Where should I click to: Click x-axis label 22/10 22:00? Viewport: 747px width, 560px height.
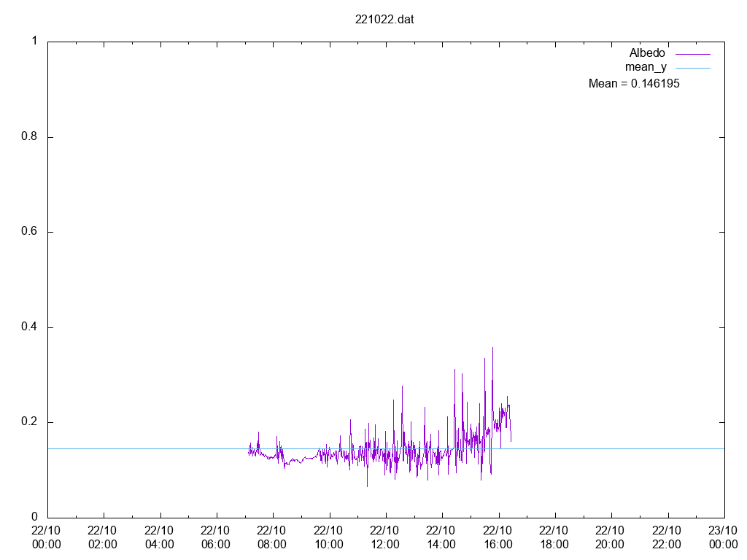(x=667, y=537)
